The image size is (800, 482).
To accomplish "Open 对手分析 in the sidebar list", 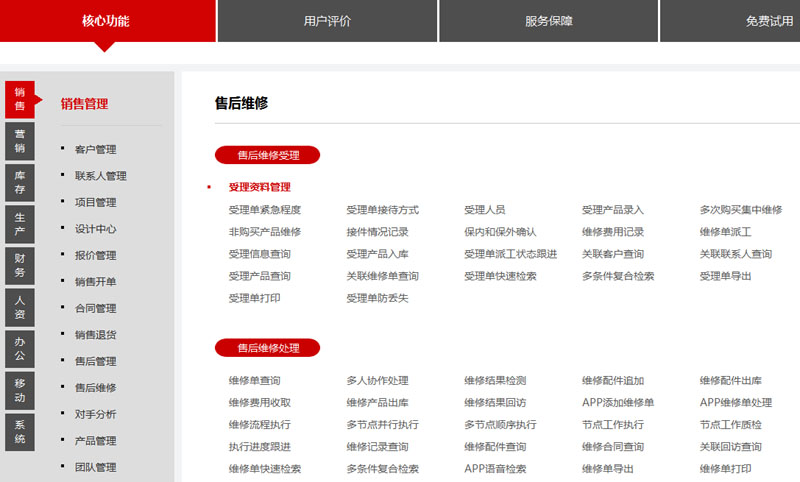I will click(x=95, y=414).
